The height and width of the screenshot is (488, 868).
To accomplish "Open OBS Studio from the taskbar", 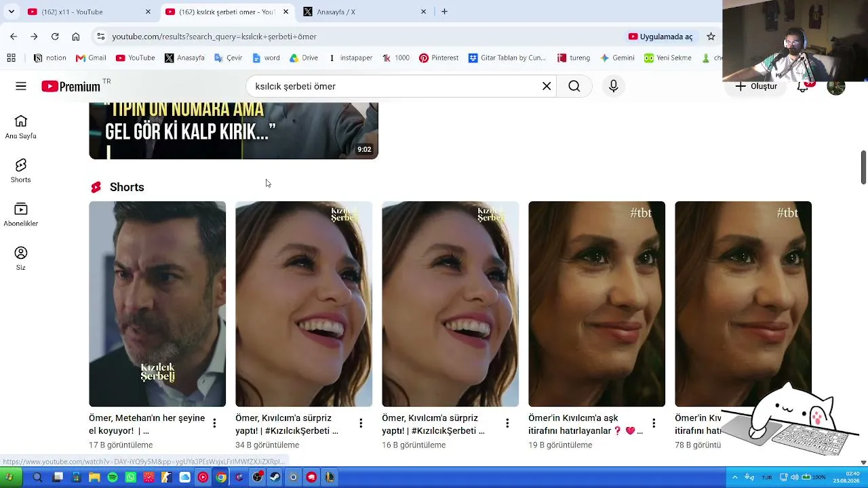I will pos(257,477).
